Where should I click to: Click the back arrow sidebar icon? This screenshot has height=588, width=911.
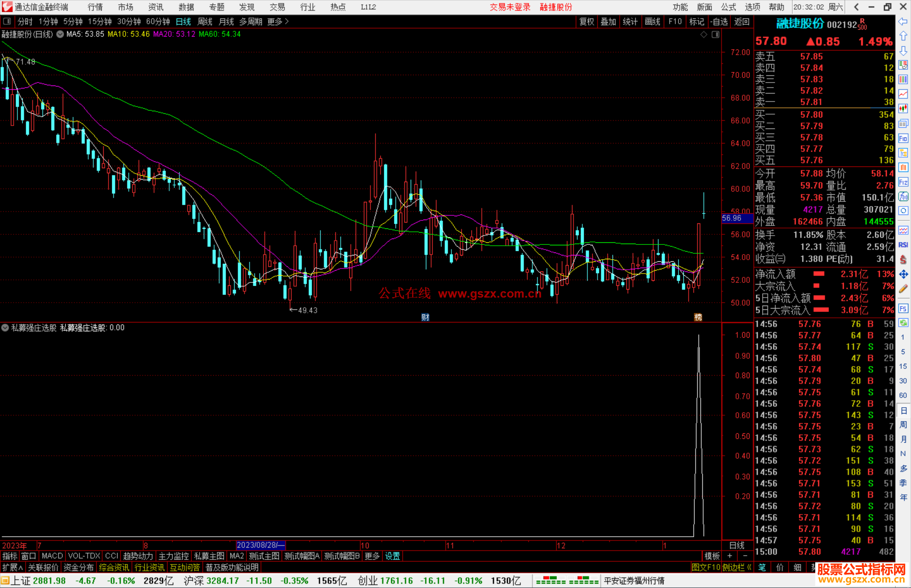point(903,21)
